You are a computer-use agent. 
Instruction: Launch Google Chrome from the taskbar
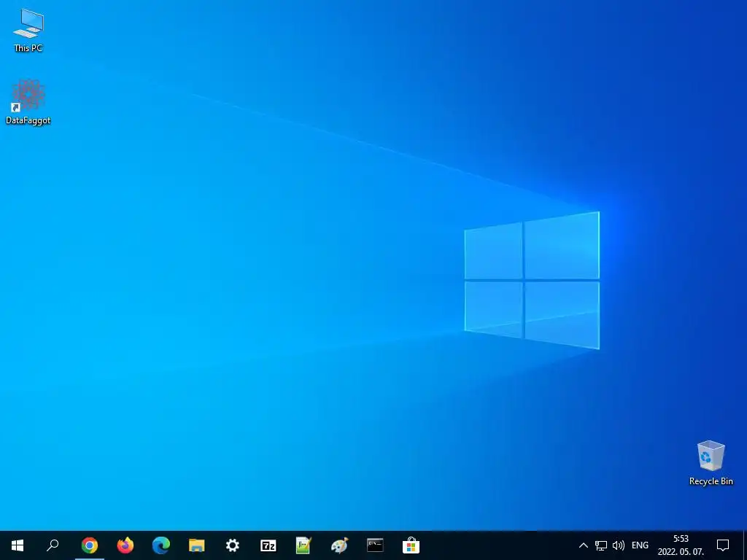point(90,545)
